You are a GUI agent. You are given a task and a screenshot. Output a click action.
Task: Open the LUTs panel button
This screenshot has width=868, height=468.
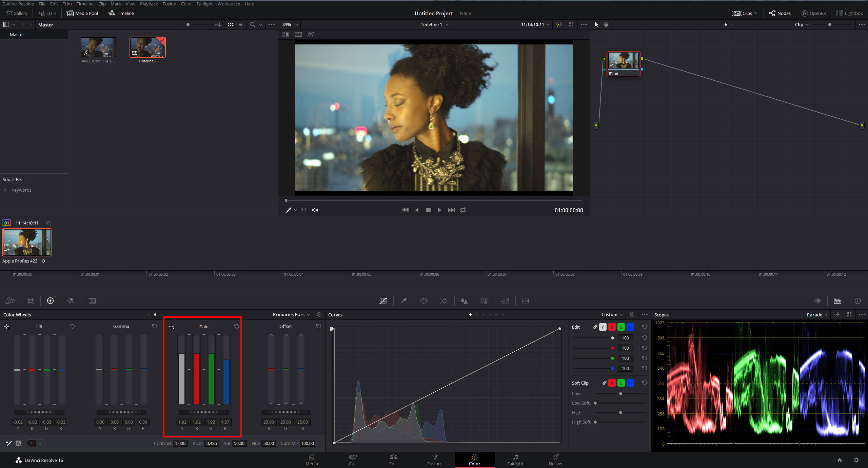(x=47, y=13)
